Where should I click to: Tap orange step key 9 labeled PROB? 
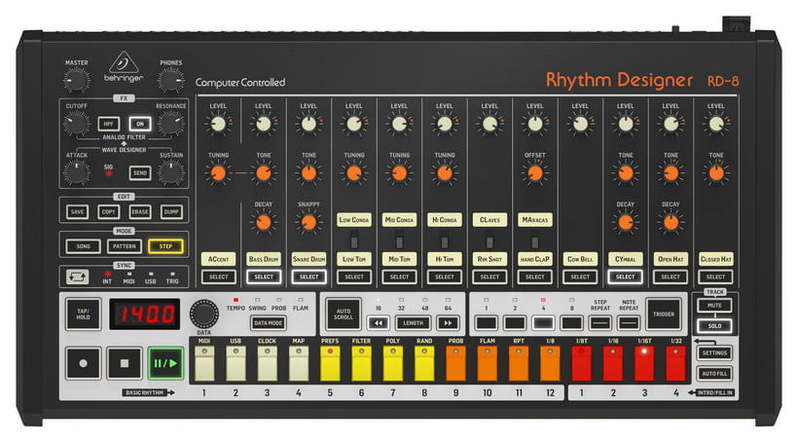pyautogui.click(x=455, y=364)
